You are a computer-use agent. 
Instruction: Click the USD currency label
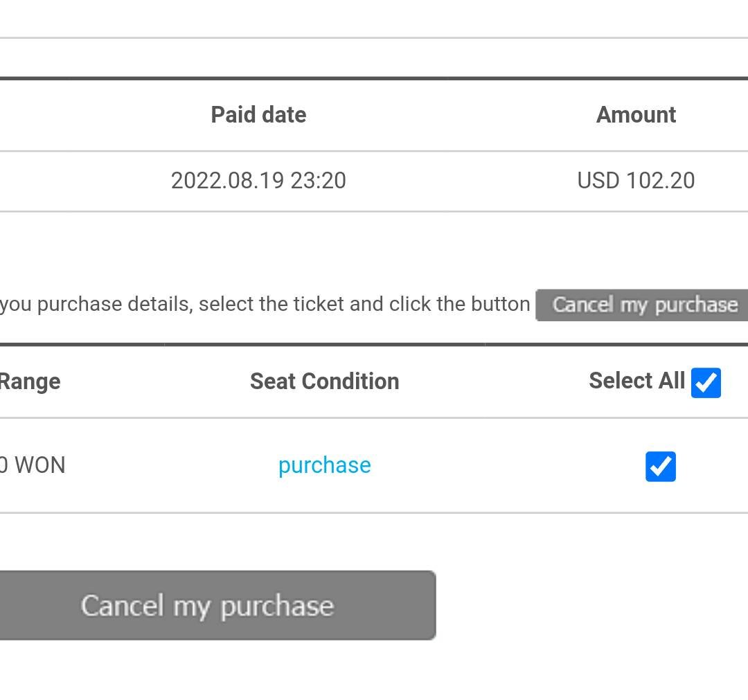598,181
